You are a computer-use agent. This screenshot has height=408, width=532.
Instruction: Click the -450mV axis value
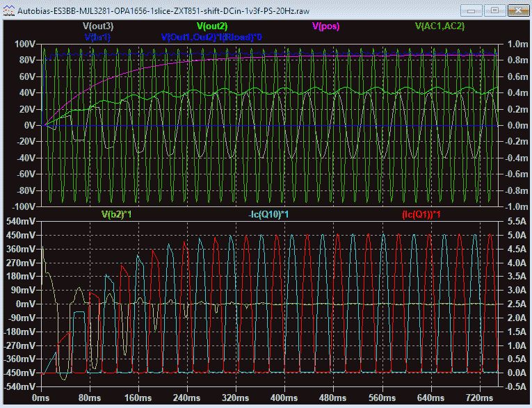point(19,373)
